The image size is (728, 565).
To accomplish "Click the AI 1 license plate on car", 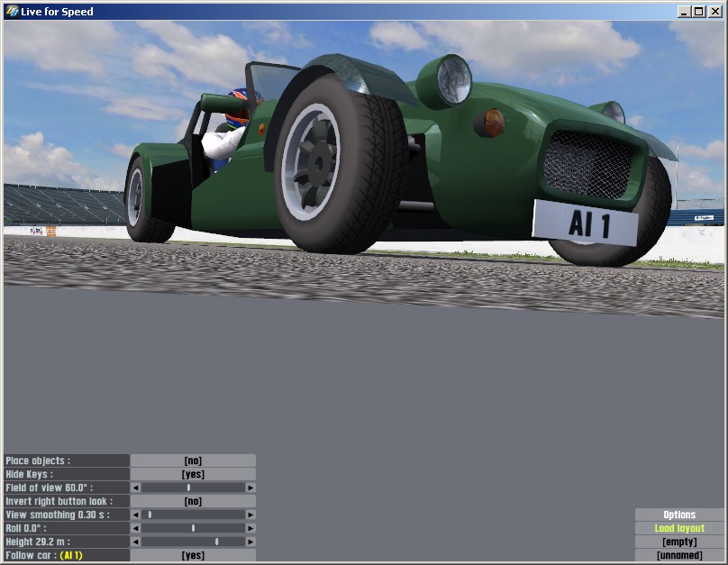I will click(x=586, y=223).
